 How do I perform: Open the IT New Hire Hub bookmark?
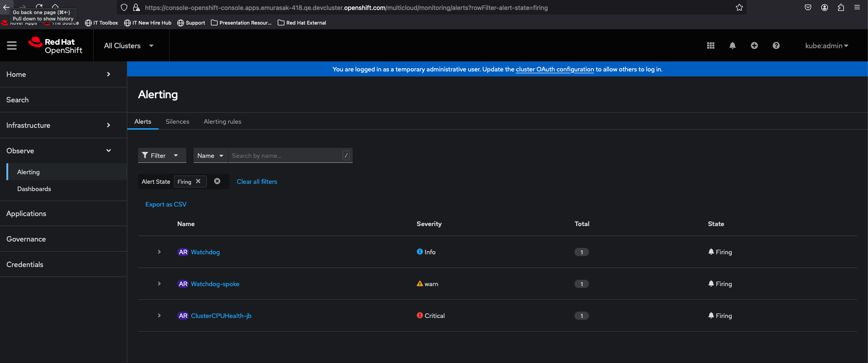[148, 23]
